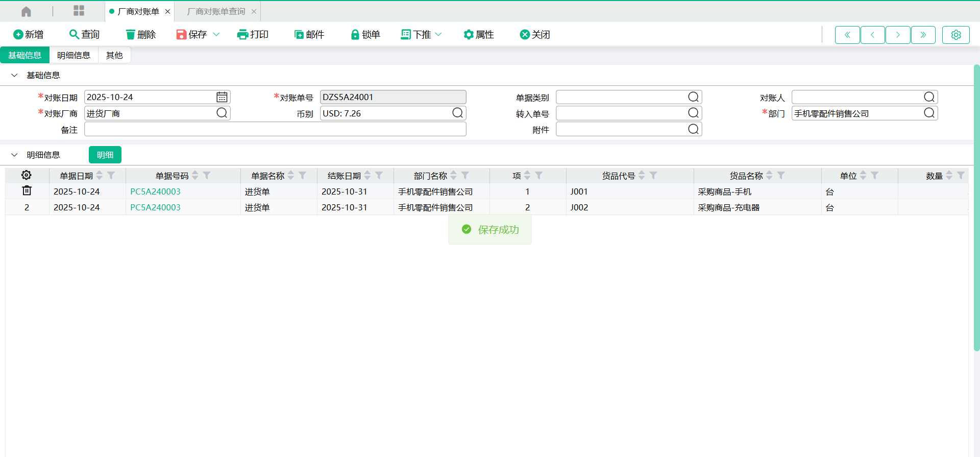Viewport: 980px width, 457px height.
Task: Open the table column settings gear
Action: tap(27, 175)
